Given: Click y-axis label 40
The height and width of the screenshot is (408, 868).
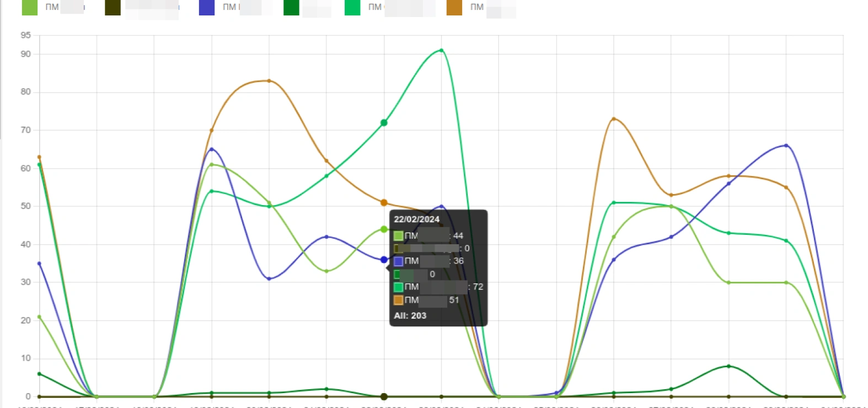Looking at the screenshot, I should [x=26, y=244].
